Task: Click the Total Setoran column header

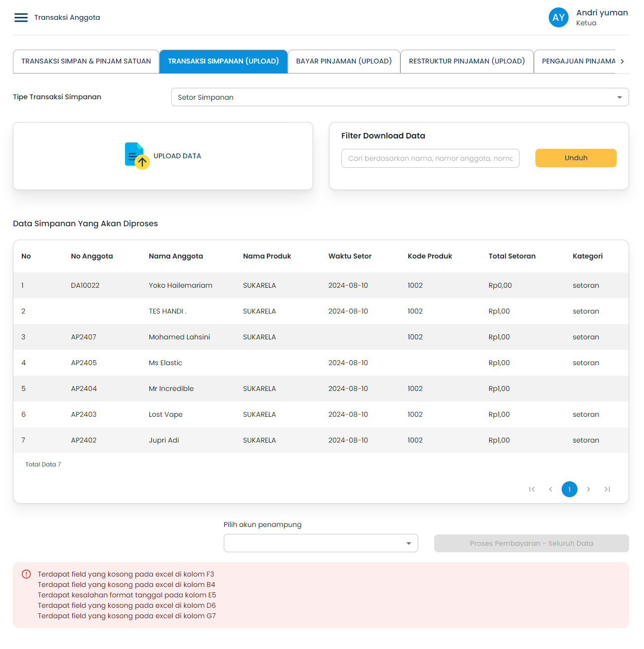Action: pyautogui.click(x=512, y=257)
